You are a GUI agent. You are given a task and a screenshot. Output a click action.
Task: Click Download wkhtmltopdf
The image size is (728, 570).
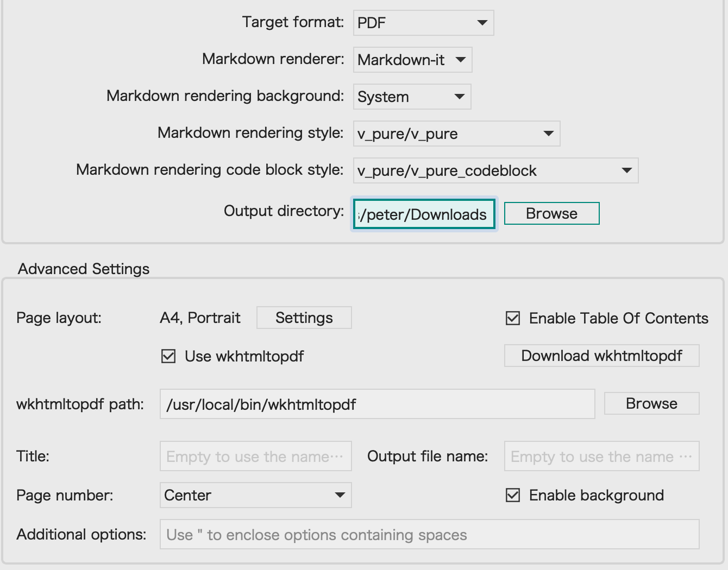click(x=601, y=356)
